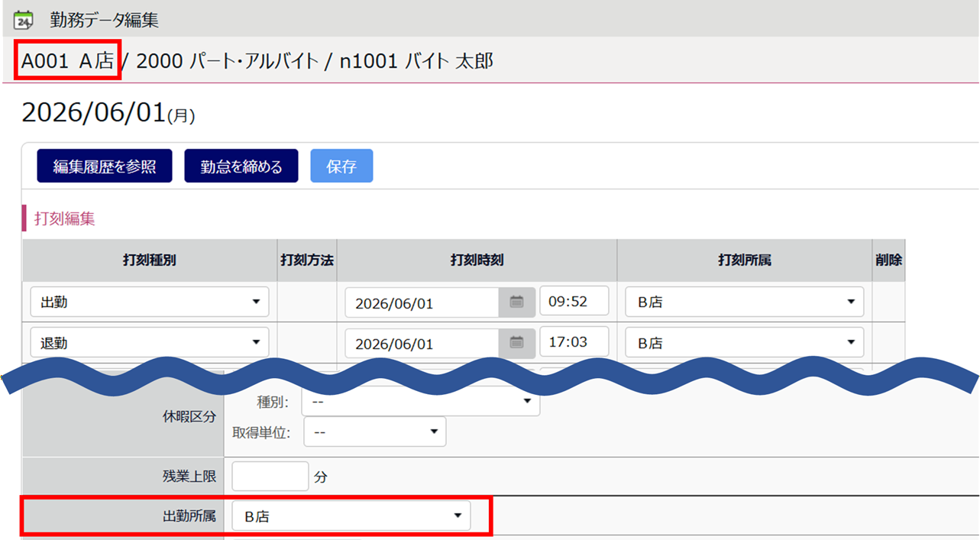Click the 打刻時刻 column header

tap(477, 260)
